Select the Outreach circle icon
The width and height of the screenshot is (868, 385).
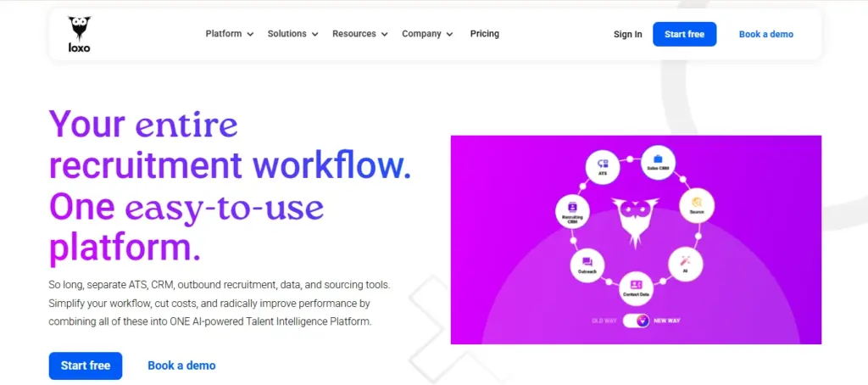[x=587, y=266]
